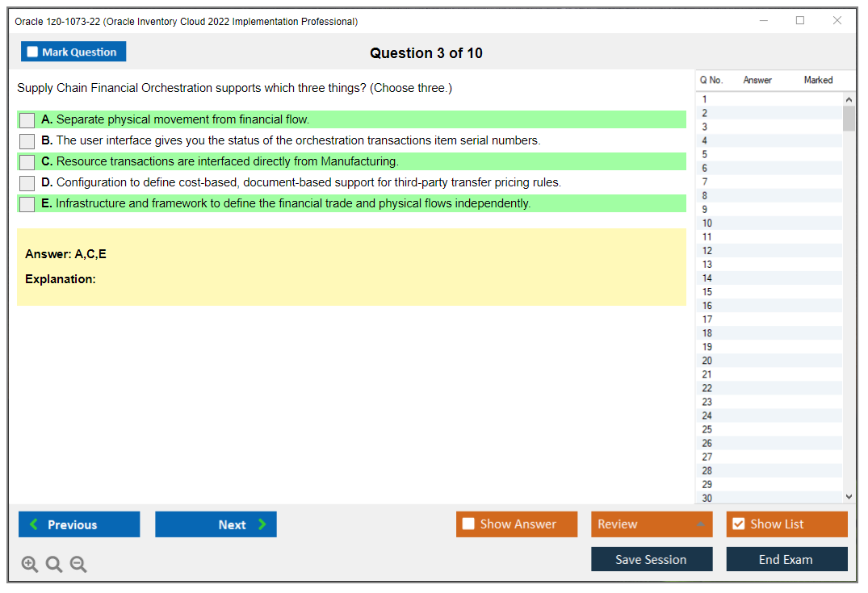Select answer option E checkbox

point(27,203)
